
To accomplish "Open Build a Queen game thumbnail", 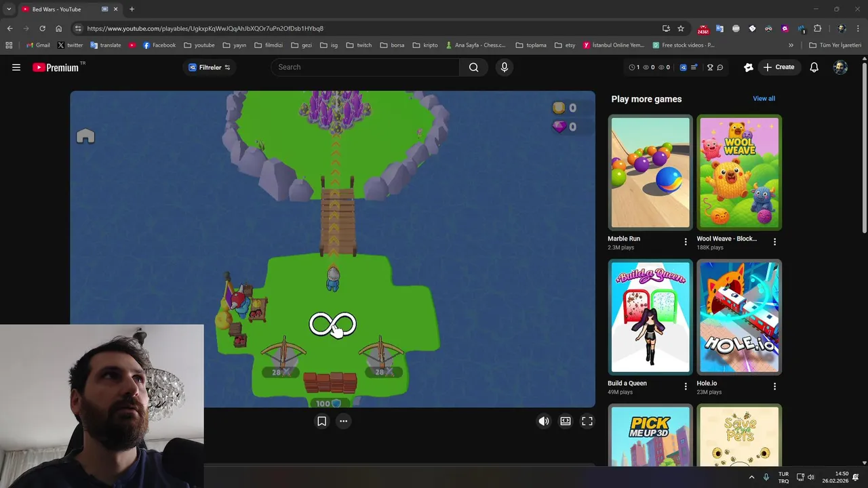I will [650, 317].
